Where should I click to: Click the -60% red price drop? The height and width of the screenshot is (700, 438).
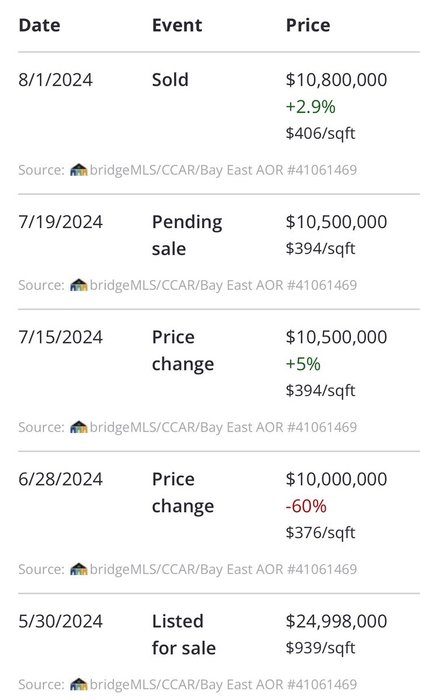pyautogui.click(x=306, y=506)
